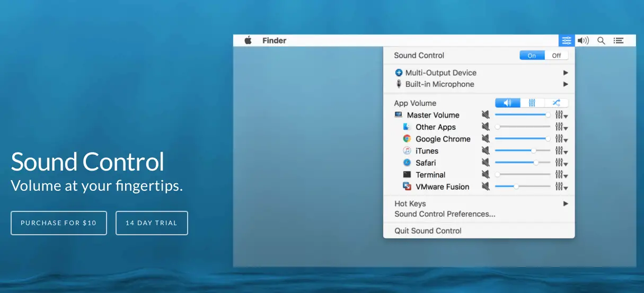Open equalizer for Terminal
Viewport: 644px width, 293px height.
pyautogui.click(x=561, y=174)
